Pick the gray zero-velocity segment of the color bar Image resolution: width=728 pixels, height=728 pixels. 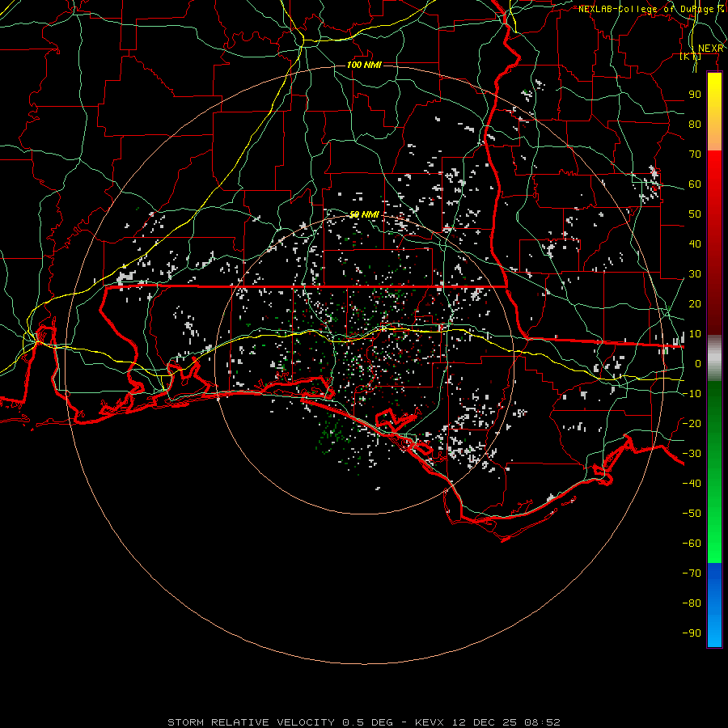(x=714, y=358)
